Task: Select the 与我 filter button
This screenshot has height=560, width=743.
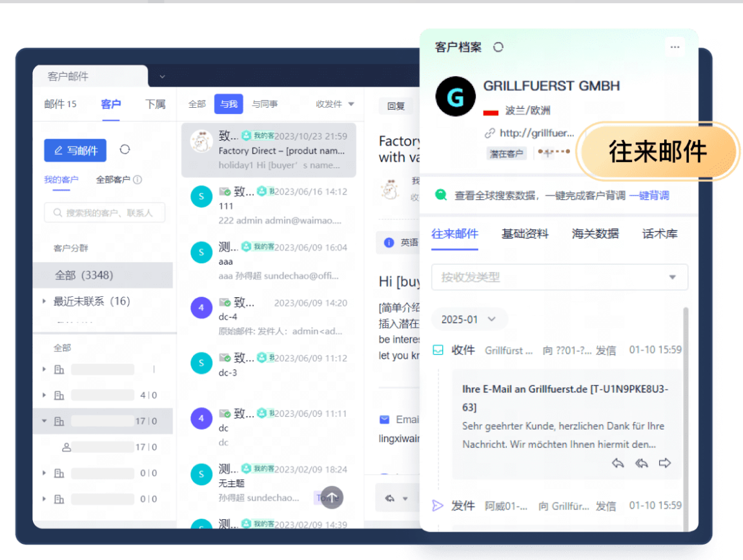Action: tap(229, 104)
